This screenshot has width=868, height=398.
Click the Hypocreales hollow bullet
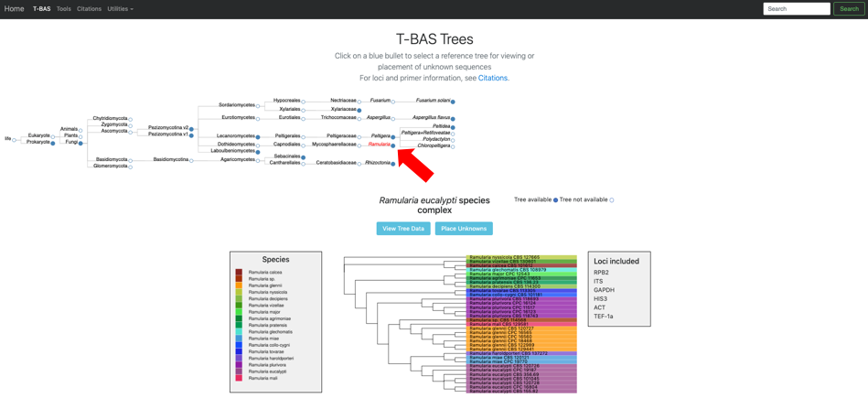click(304, 102)
